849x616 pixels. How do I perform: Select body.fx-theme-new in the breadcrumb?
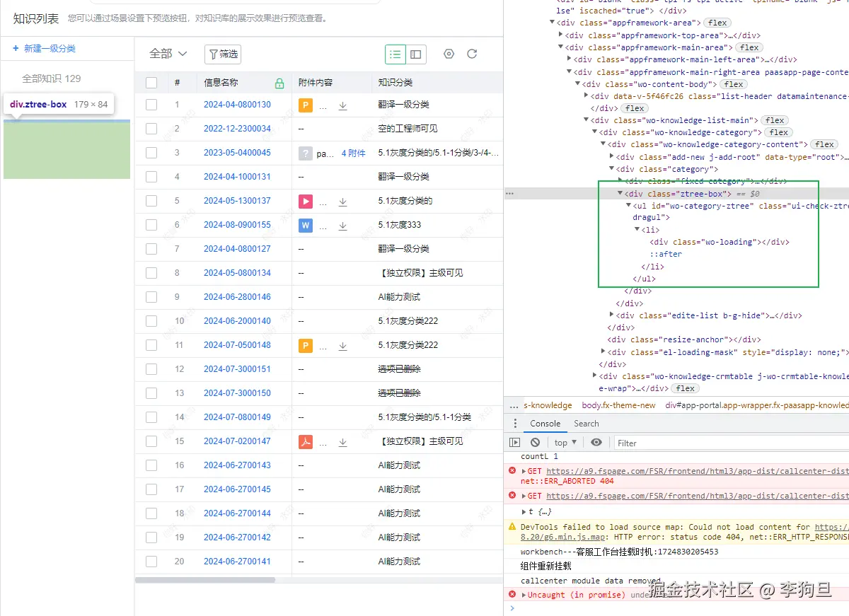tap(619, 405)
